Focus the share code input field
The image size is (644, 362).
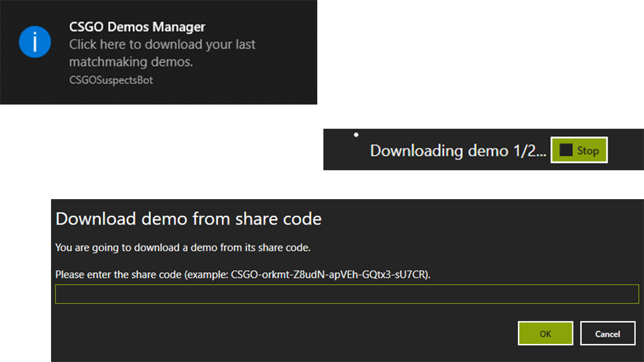click(x=347, y=294)
